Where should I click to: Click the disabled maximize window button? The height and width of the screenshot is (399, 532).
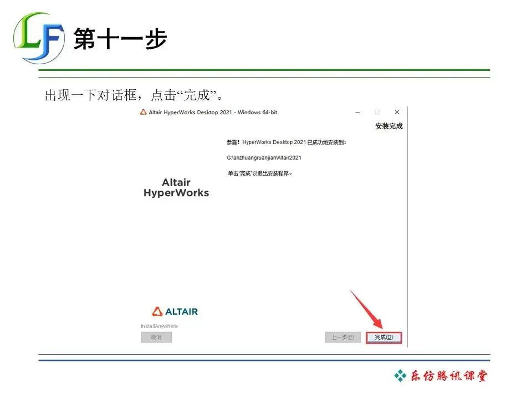coord(377,112)
